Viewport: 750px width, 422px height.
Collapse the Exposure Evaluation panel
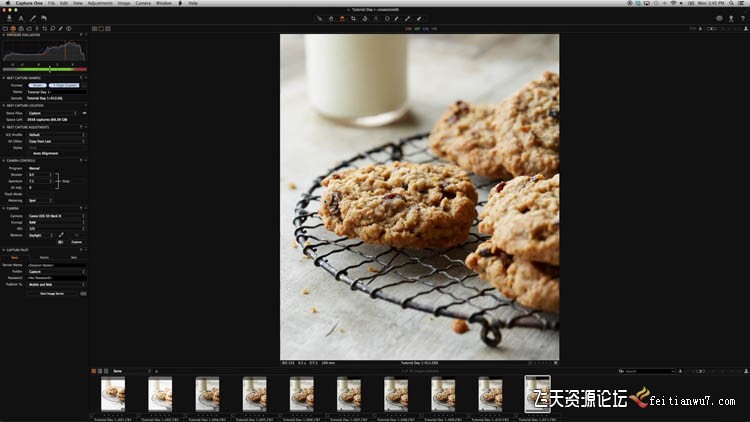pos(4,35)
